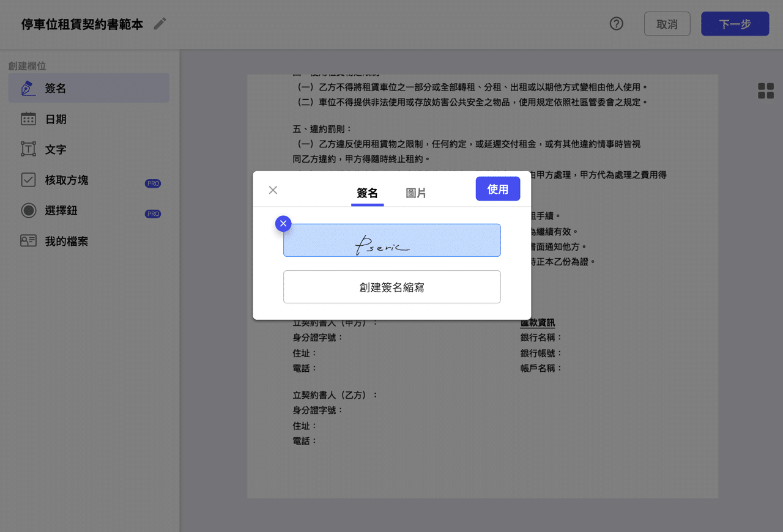Click the 帳戶名稱 line in the document
783x532 pixels.
(541, 368)
